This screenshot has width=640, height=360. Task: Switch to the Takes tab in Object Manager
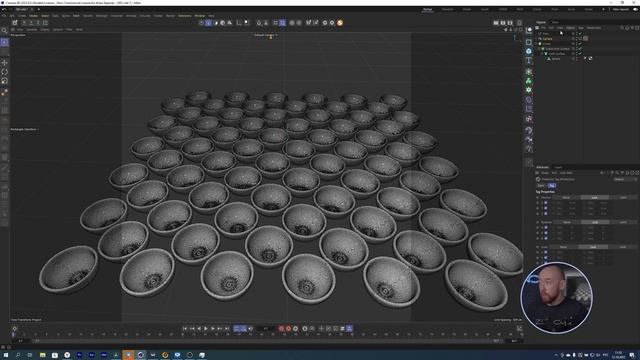coord(555,22)
